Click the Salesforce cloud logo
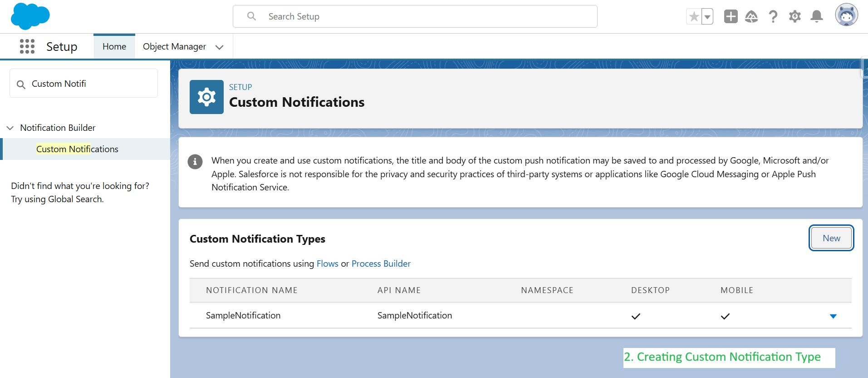868x378 pixels. click(x=30, y=16)
